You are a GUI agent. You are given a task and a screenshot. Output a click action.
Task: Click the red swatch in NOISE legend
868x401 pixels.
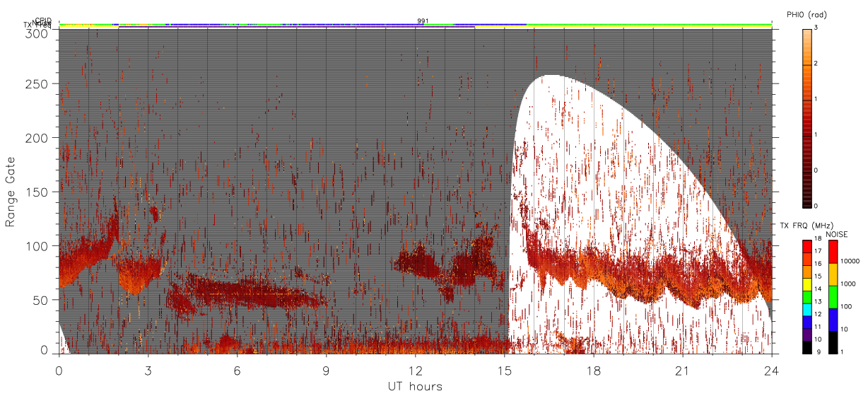834,251
